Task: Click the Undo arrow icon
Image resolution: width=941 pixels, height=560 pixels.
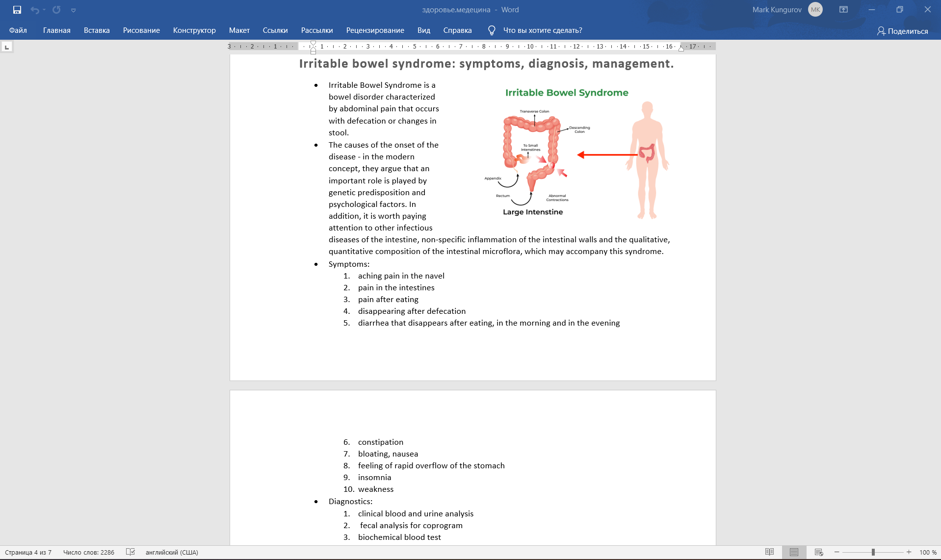Action: (34, 10)
